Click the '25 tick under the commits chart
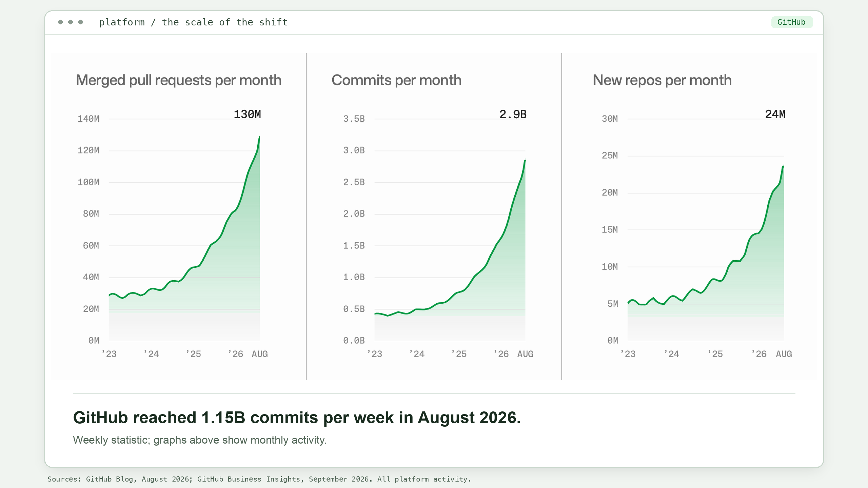 pos(459,354)
